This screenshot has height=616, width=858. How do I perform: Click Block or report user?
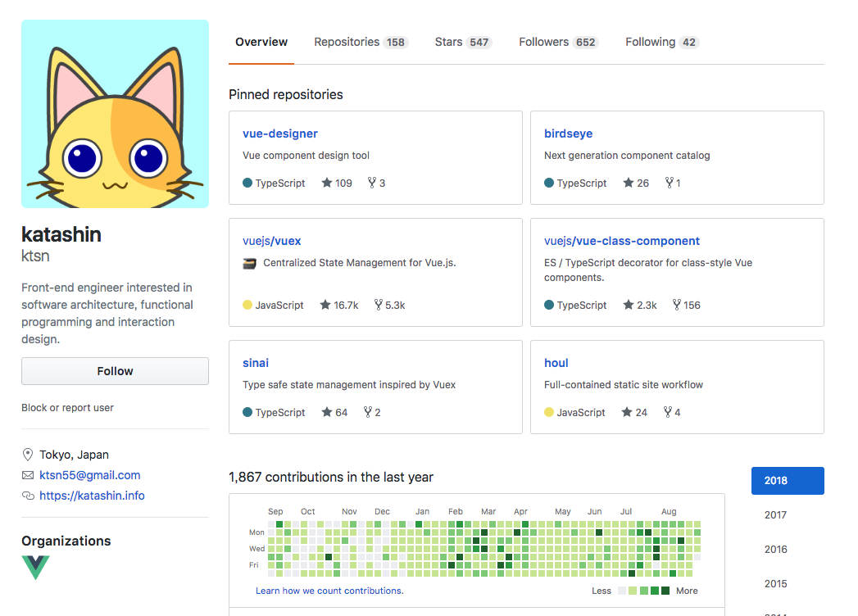click(x=67, y=408)
